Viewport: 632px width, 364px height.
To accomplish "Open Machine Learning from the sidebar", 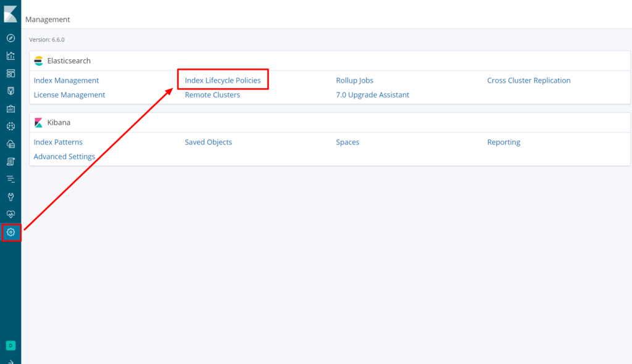I will [11, 126].
